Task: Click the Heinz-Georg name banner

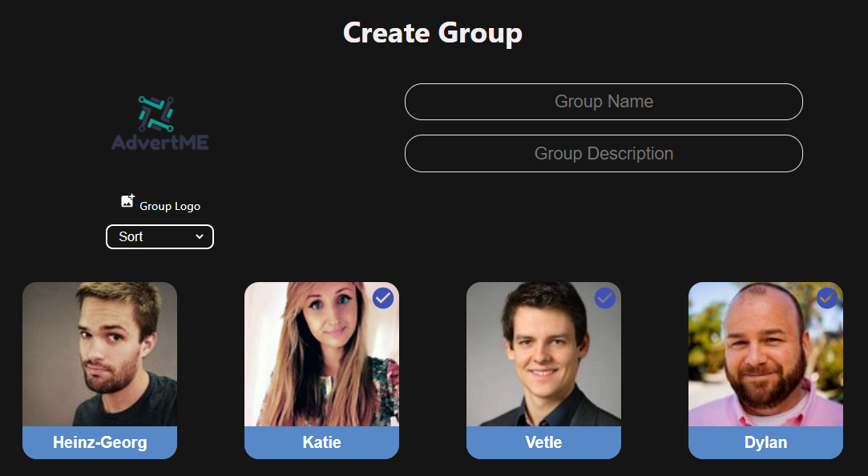Action: click(x=99, y=442)
